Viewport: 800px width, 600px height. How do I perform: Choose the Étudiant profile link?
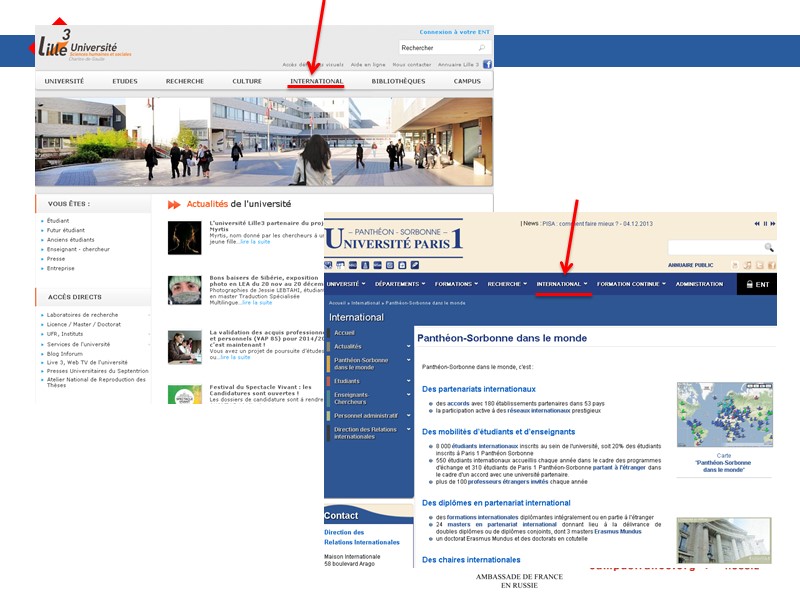click(58, 220)
